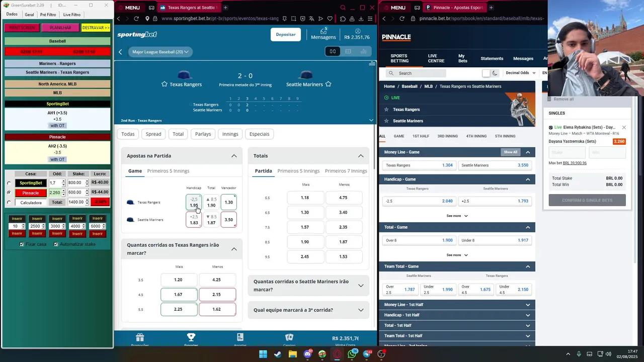Viewport: 644px width, 362px height.
Task: Favorite Seattle Mariners star in Sportingbet header
Action: pos(329,84)
